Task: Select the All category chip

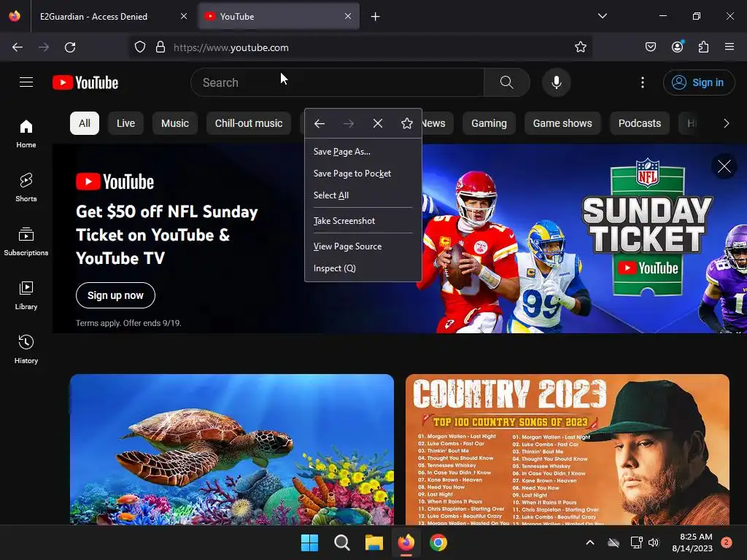Action: click(x=85, y=123)
